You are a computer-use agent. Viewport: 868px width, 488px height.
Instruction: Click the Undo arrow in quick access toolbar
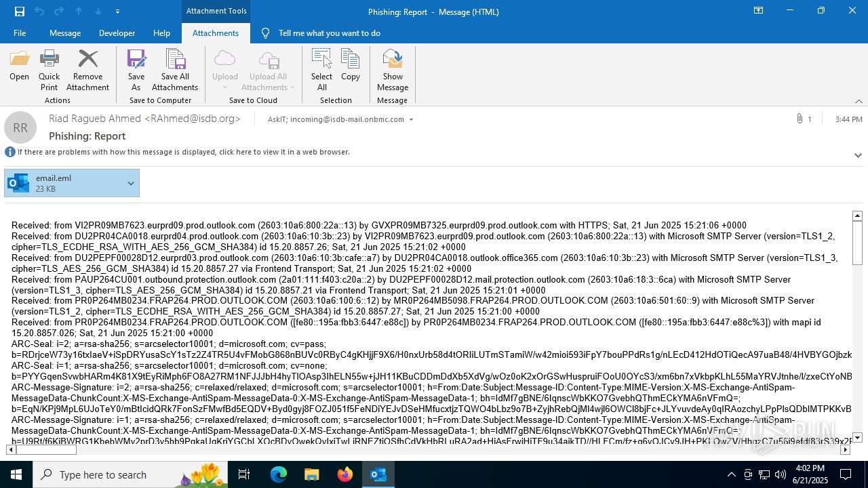pyautogui.click(x=39, y=12)
